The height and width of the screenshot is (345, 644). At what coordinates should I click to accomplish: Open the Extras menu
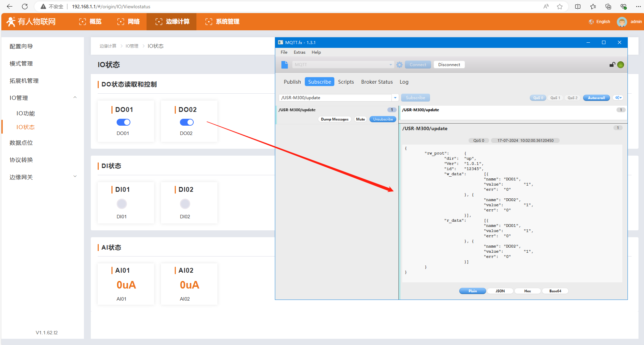[x=299, y=52]
